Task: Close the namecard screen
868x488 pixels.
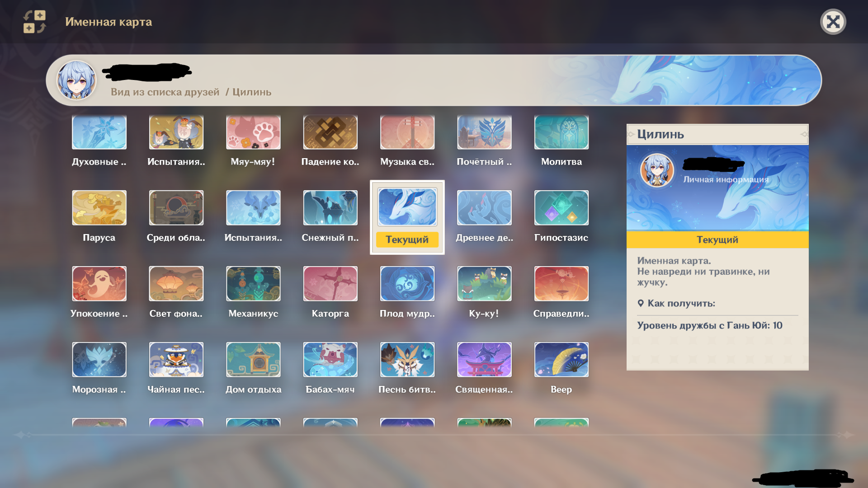Action: 833,22
